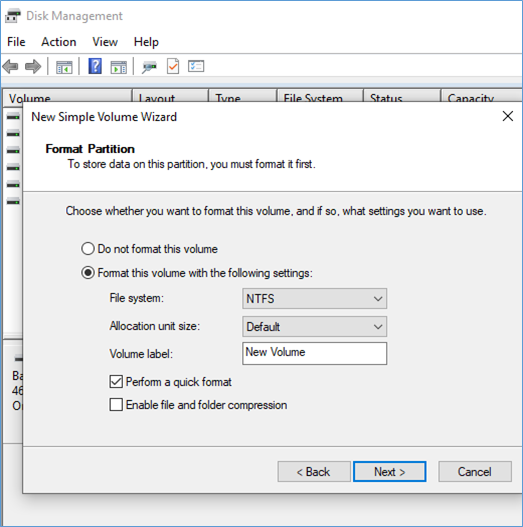
Task: Open the View menu
Action: click(x=105, y=42)
